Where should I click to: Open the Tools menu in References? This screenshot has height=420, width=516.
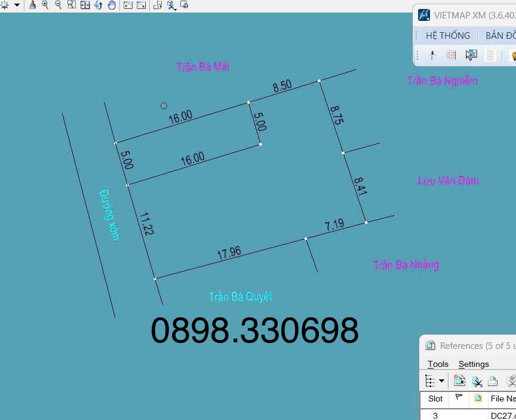[438, 364]
